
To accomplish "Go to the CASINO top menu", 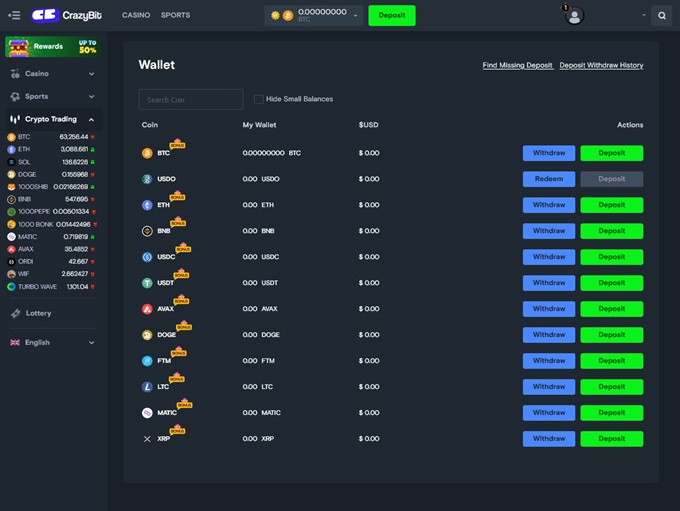I will (135, 15).
